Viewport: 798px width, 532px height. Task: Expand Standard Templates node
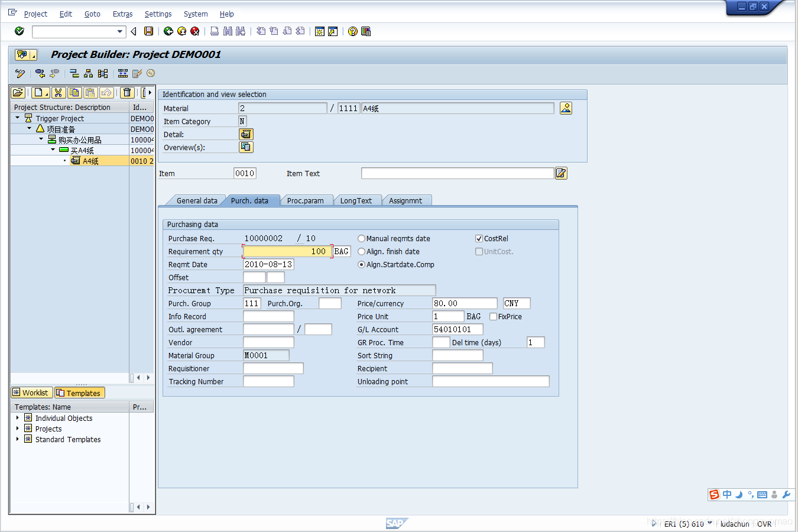coord(18,439)
